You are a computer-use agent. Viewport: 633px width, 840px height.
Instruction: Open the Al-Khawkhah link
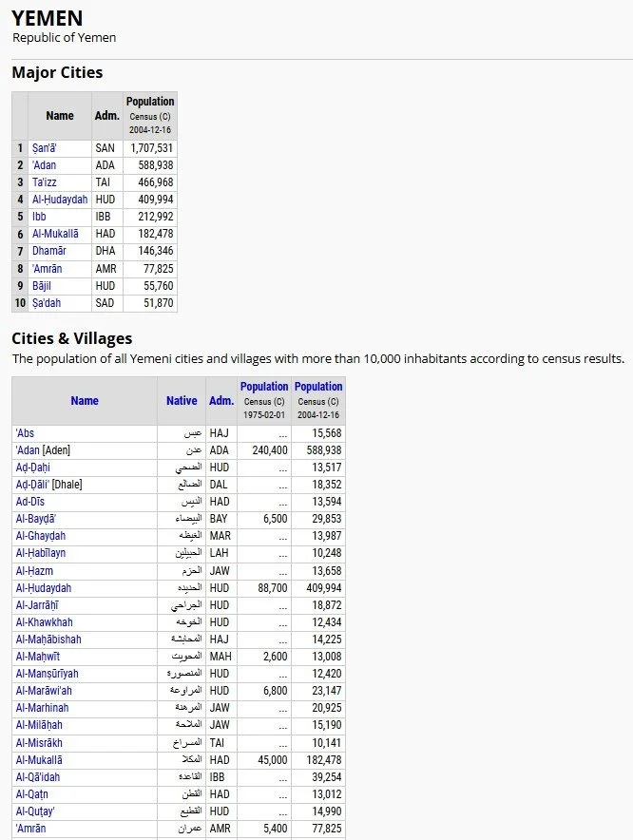[x=44, y=622]
